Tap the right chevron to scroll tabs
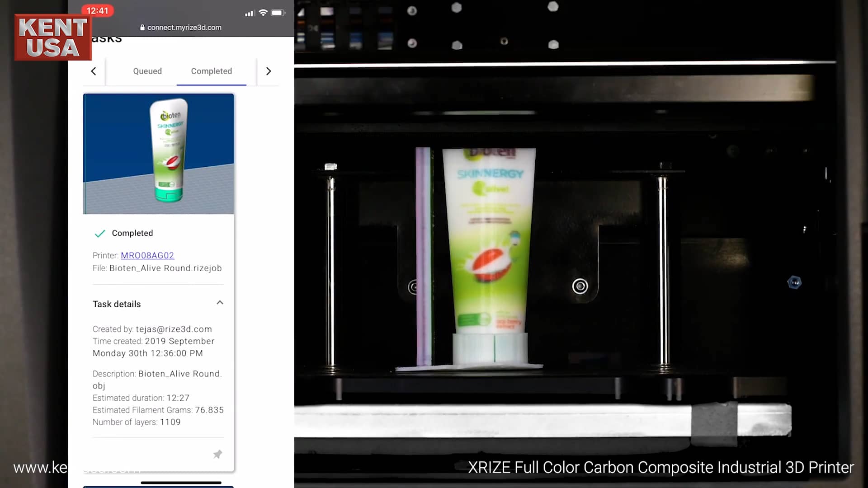 [x=269, y=71]
